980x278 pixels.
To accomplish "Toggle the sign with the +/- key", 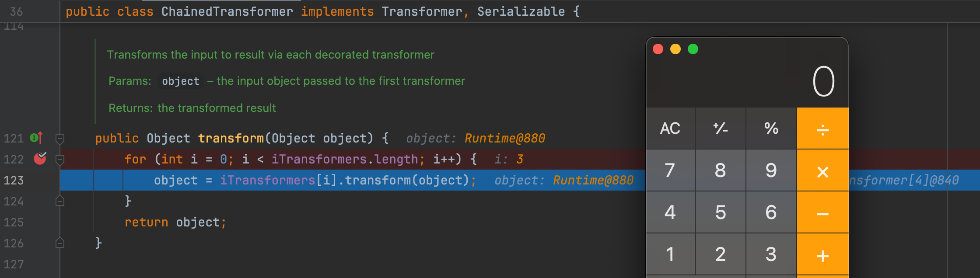I will [720, 129].
